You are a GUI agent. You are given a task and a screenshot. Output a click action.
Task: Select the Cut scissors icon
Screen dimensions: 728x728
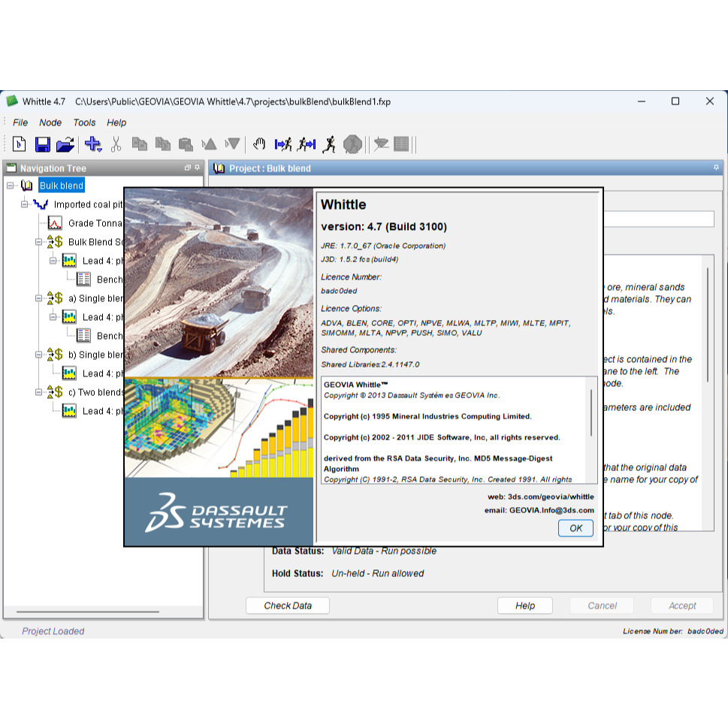pos(114,144)
